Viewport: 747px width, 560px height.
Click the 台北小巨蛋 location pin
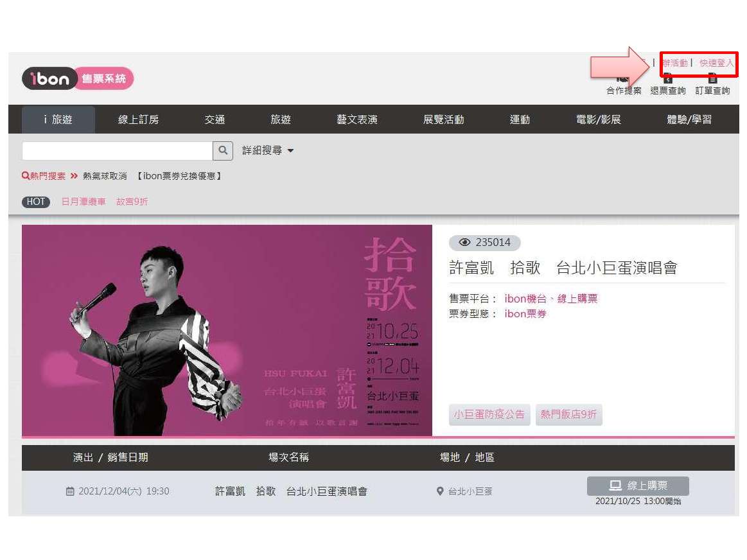click(440, 491)
